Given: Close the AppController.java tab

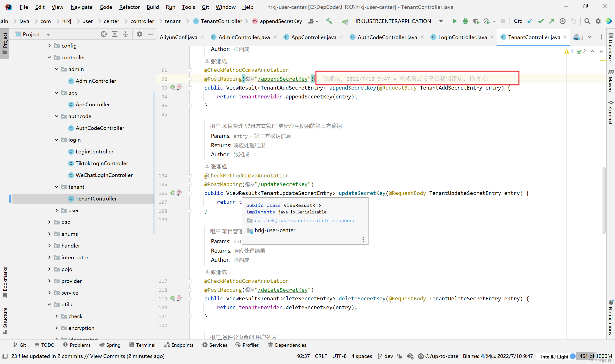Looking at the screenshot, I should [341, 37].
